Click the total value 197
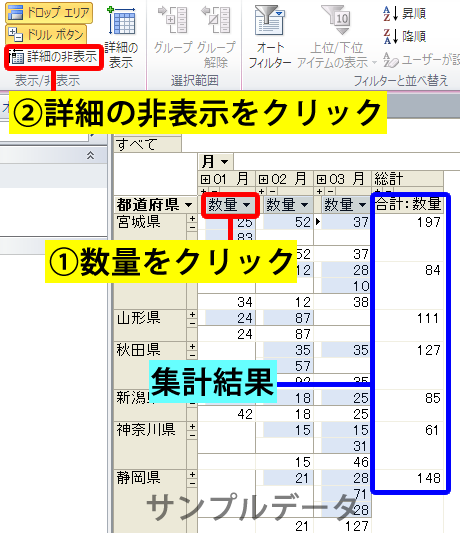The width and height of the screenshot is (460, 533). 429,222
